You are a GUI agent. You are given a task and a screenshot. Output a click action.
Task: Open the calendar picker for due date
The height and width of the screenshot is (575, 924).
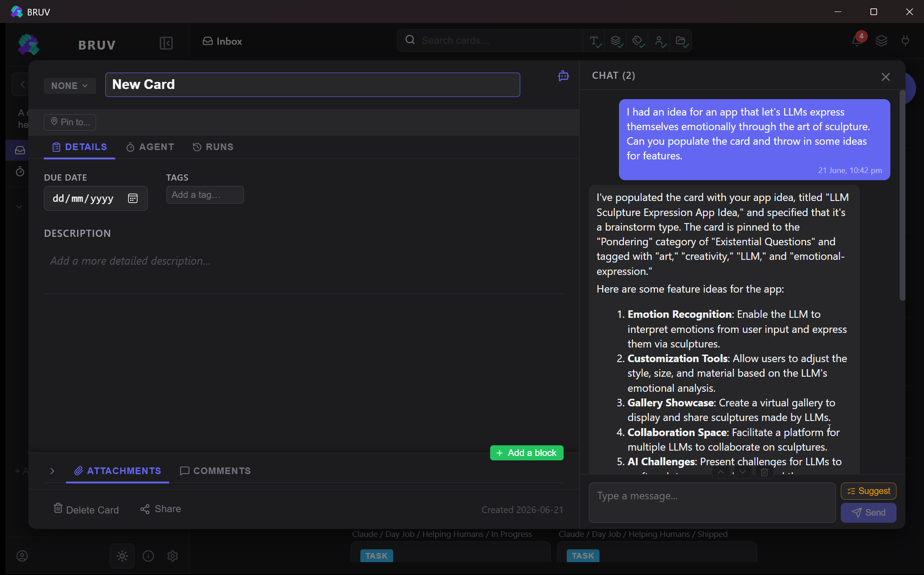click(133, 198)
